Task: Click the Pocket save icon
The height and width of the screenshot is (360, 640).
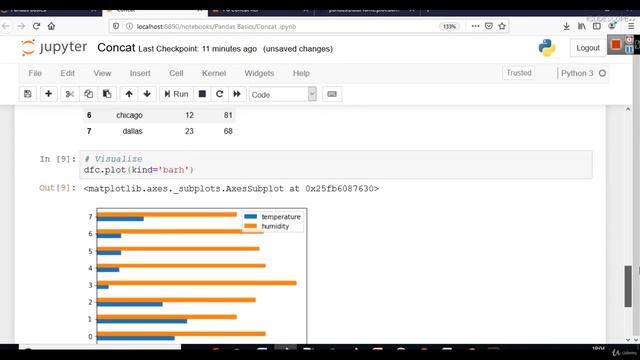Action: (x=489, y=26)
